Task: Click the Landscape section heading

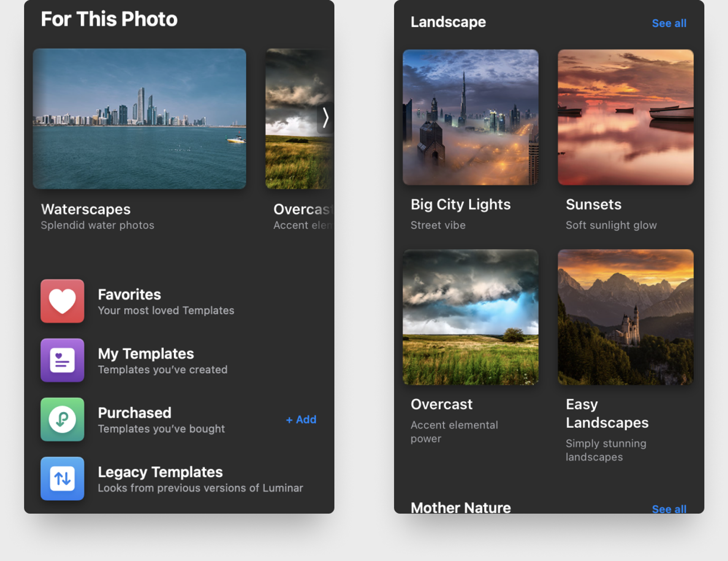Action: (x=448, y=22)
